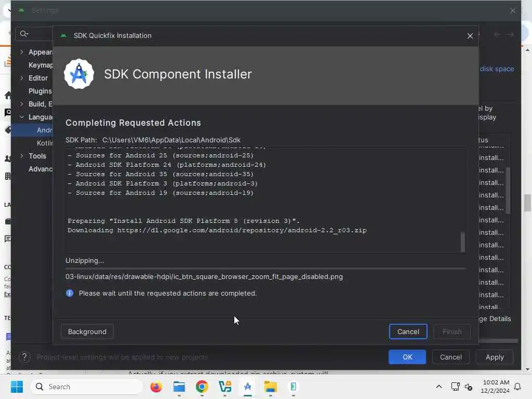
Task: Click the browser window's vertical scrollbar thumb
Action: coord(527,203)
